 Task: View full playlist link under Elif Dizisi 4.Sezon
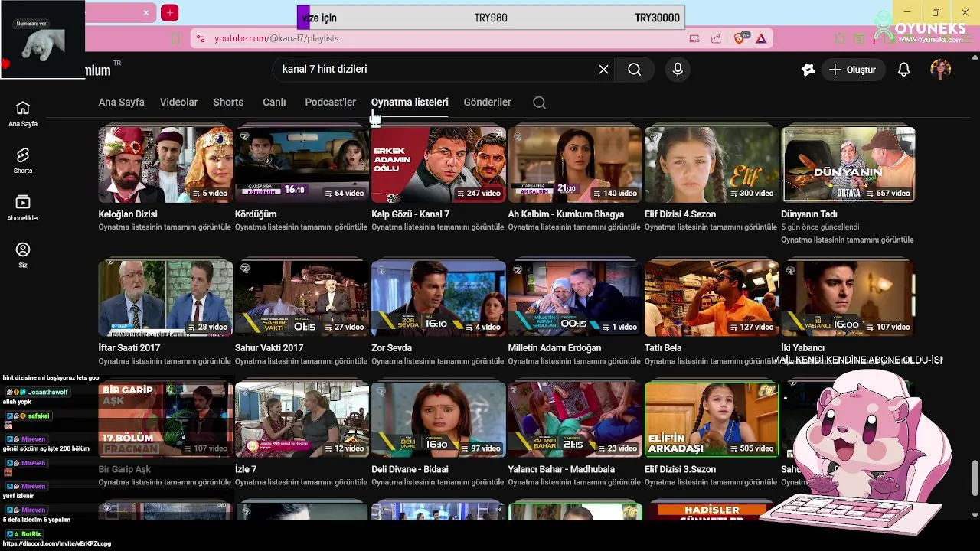pyautogui.click(x=710, y=227)
